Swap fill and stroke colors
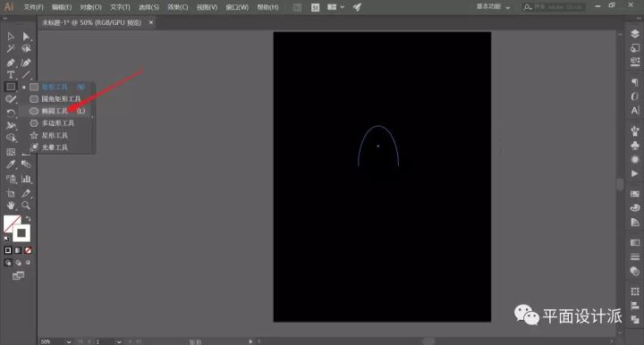644x345 pixels. click(28, 218)
